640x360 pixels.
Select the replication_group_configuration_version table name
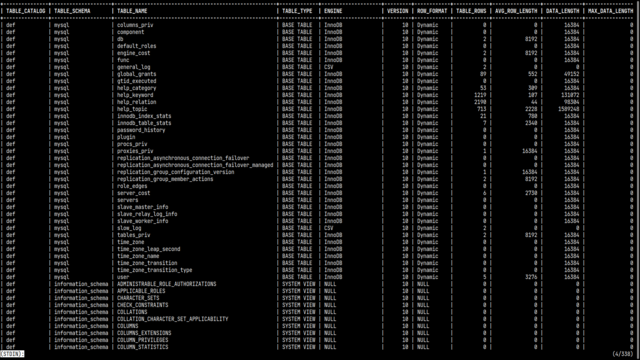point(176,172)
